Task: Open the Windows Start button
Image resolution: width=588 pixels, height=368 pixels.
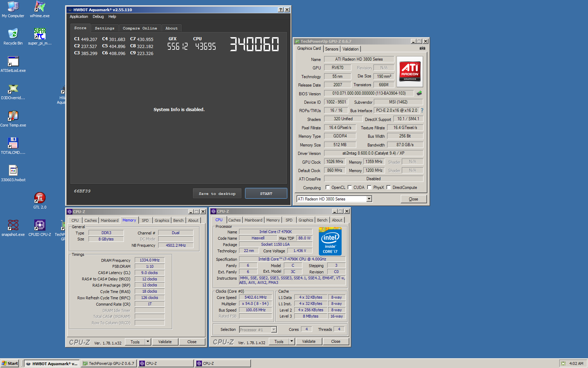Action: coord(10,363)
